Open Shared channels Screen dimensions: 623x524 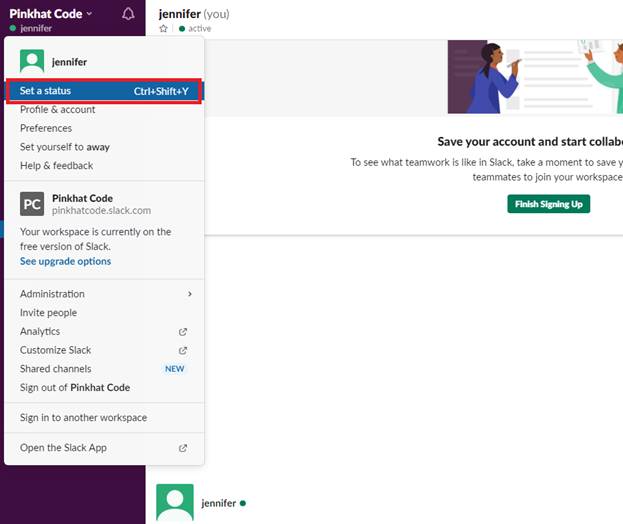104,369
